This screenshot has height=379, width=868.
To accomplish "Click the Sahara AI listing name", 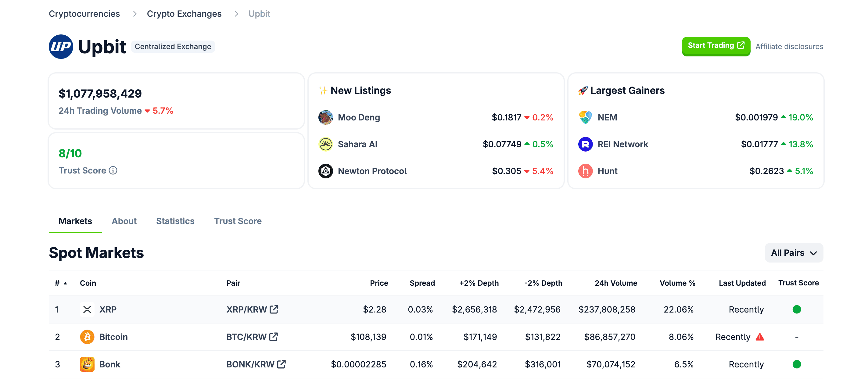I will pyautogui.click(x=357, y=144).
